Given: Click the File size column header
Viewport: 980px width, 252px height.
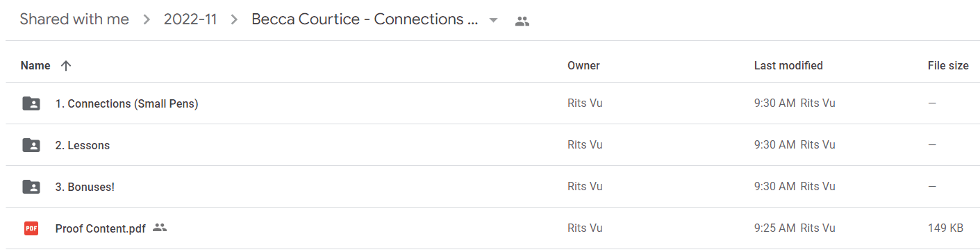Looking at the screenshot, I should 948,66.
